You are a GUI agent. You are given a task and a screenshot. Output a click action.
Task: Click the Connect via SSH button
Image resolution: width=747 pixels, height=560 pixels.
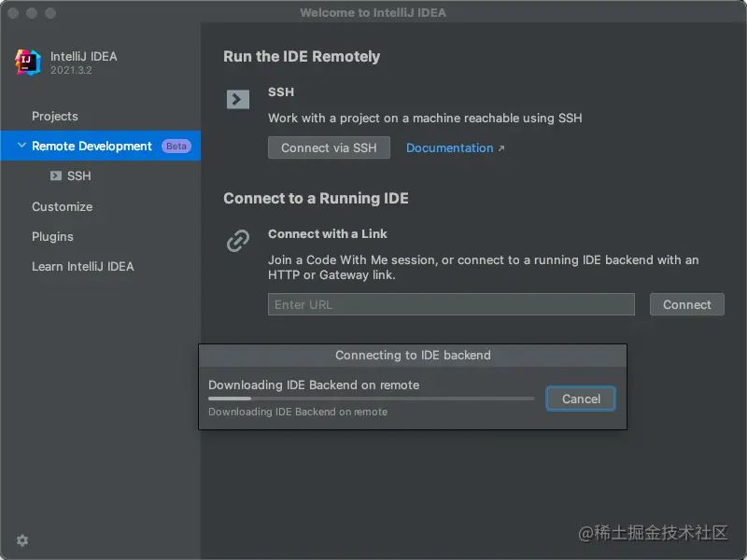coord(329,147)
